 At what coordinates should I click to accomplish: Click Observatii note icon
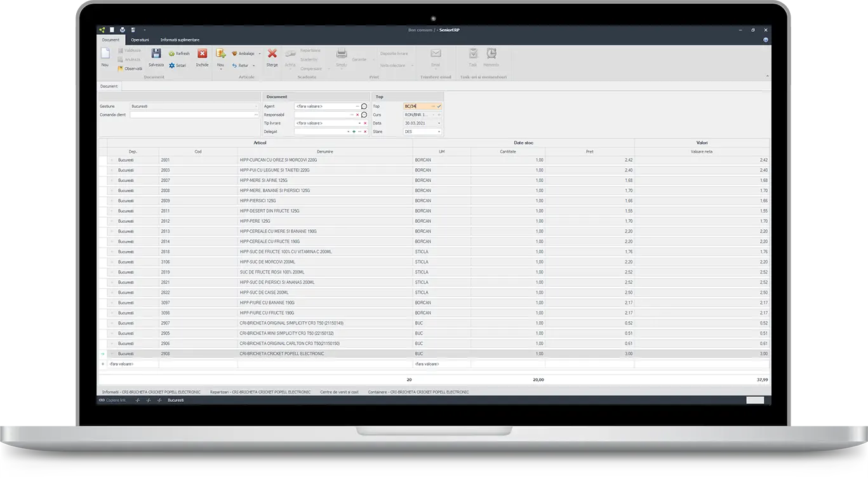[x=120, y=69]
